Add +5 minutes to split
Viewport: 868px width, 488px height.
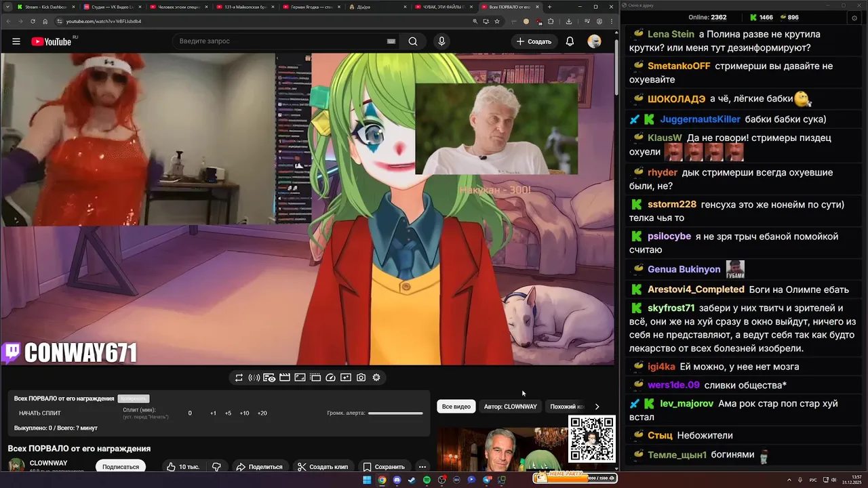(x=228, y=413)
